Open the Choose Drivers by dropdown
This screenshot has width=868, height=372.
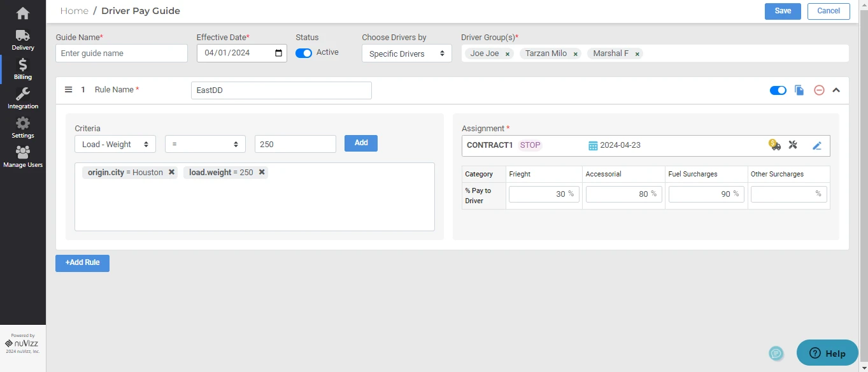coord(406,54)
